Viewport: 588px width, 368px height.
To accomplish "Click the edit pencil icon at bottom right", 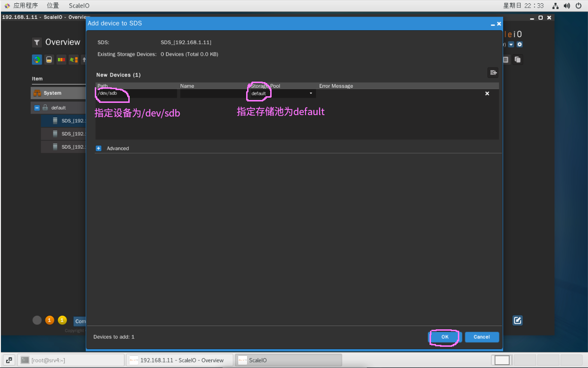I will coord(517,321).
